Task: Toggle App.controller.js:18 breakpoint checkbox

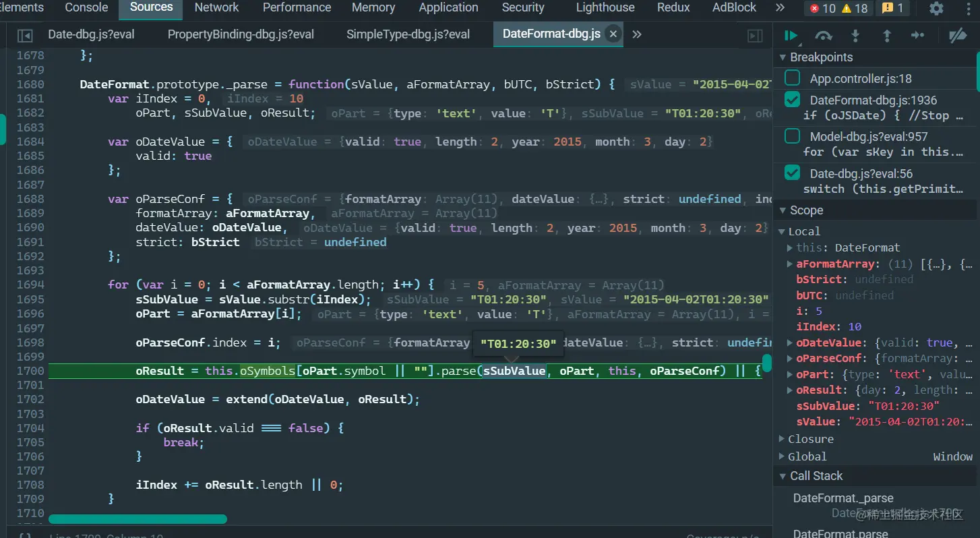Action: (x=793, y=78)
